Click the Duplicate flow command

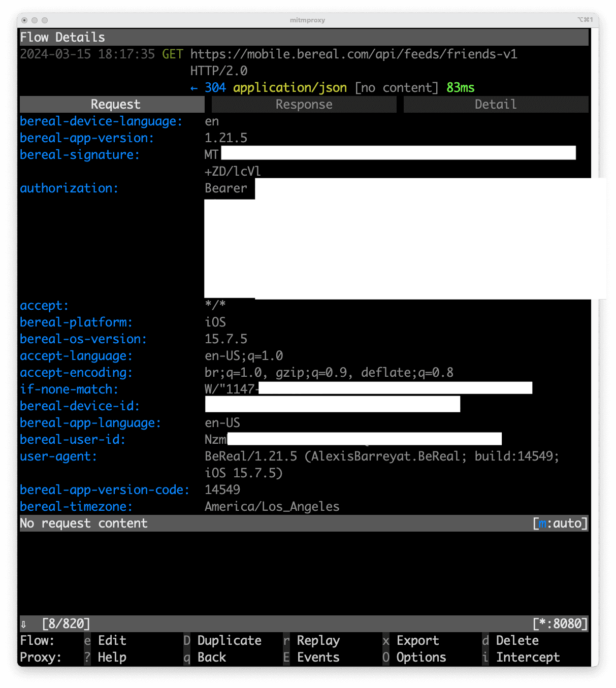click(x=222, y=640)
